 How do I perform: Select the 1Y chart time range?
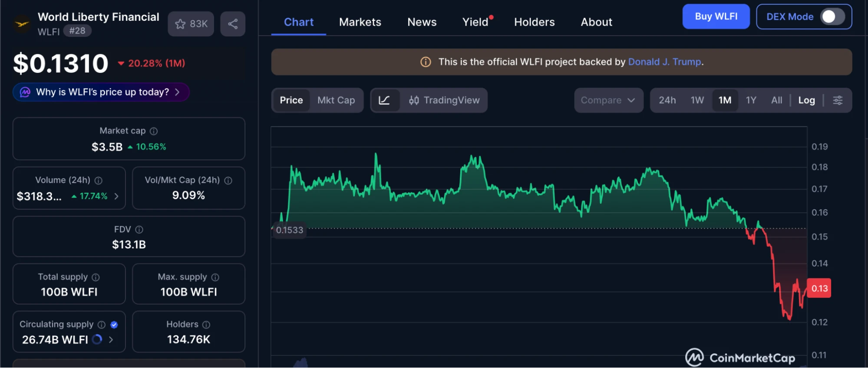pos(751,100)
